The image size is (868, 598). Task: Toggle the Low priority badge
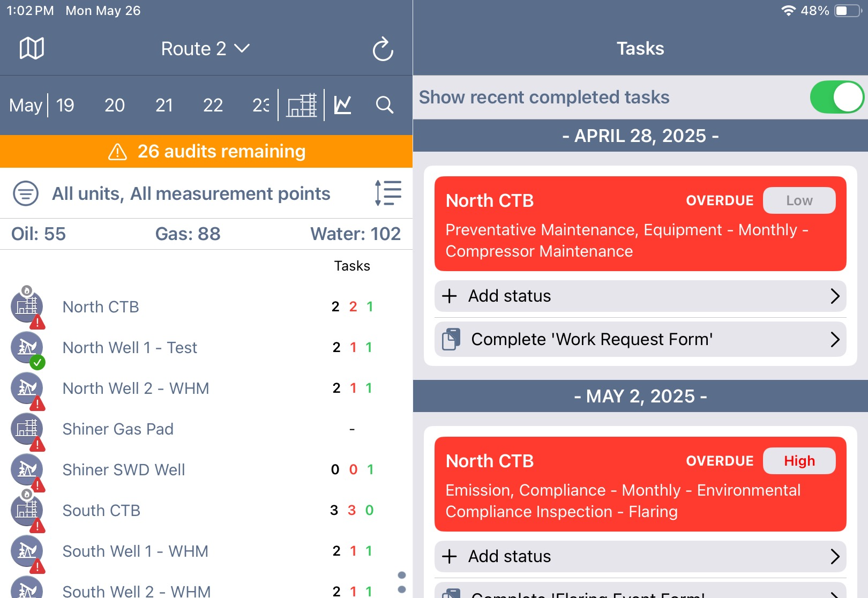point(799,200)
